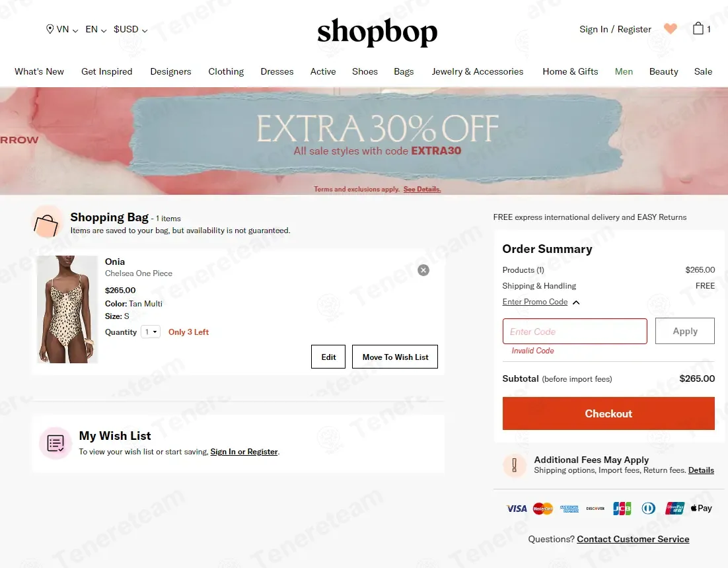This screenshot has height=568, width=728.
Task: Click the Enter Code promo field
Action: pos(575,332)
